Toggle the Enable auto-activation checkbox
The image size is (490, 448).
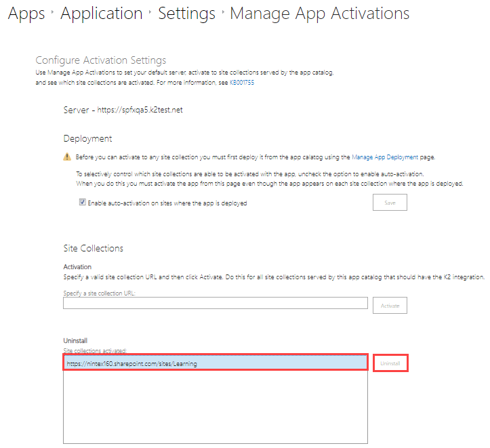click(x=83, y=203)
